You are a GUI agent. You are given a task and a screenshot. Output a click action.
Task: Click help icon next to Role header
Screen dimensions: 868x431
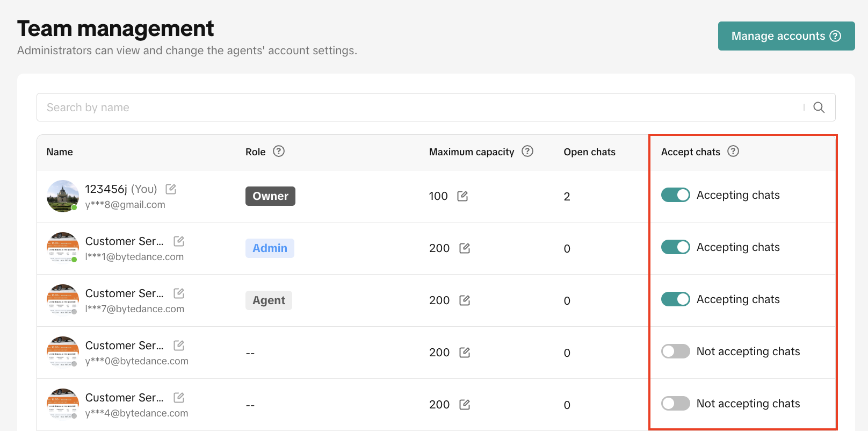(278, 152)
